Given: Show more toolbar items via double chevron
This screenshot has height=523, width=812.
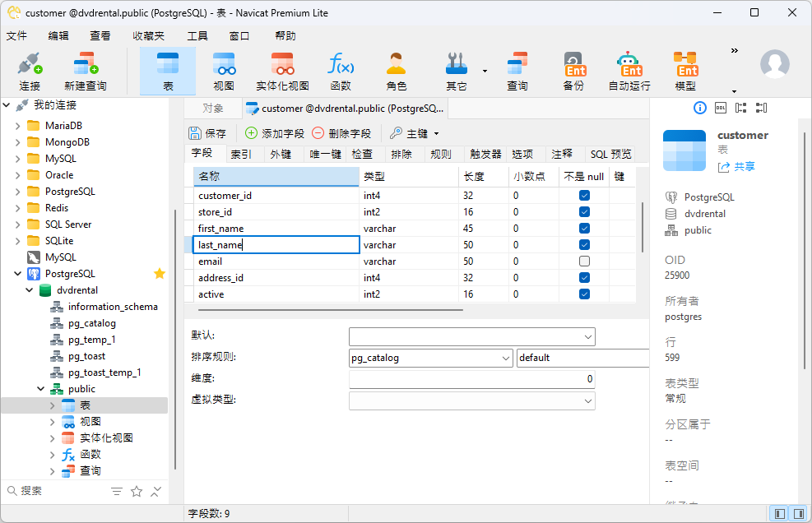Looking at the screenshot, I should tap(735, 51).
